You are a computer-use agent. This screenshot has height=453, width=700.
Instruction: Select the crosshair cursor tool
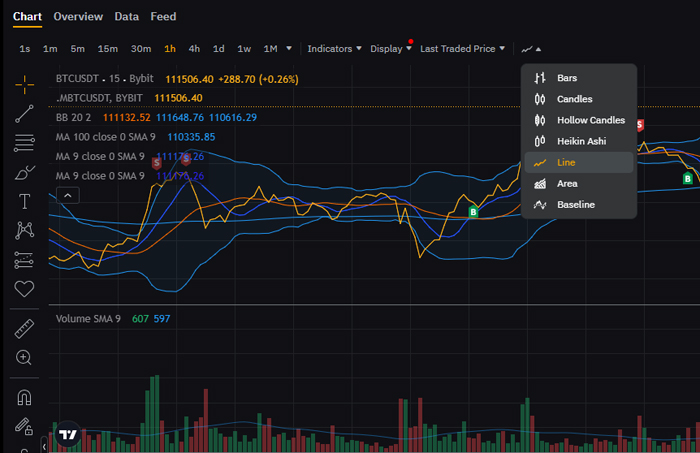(x=24, y=84)
